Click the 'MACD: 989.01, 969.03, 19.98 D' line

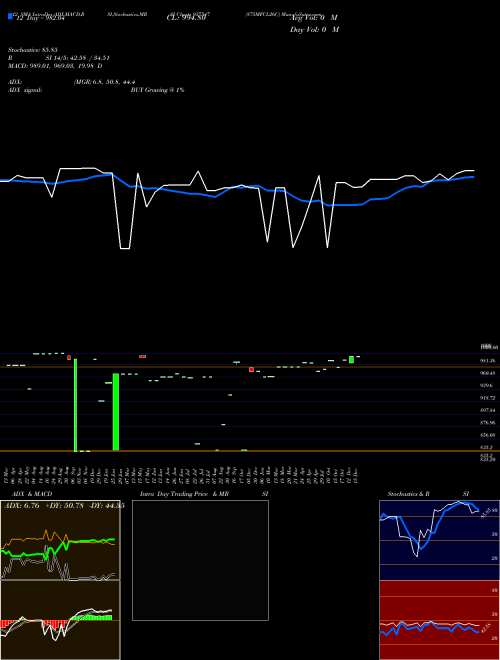click(55, 66)
